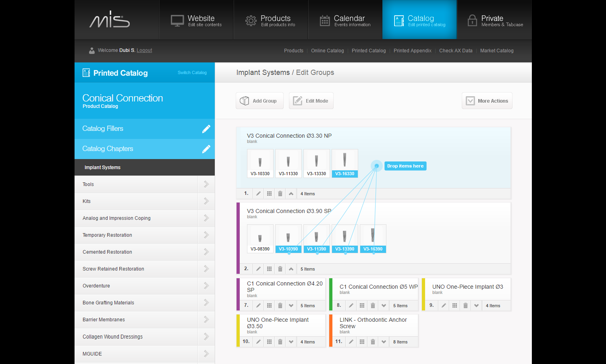This screenshot has width=606, height=364.
Task: Expand group 9 with down chevron
Action: tap(477, 306)
